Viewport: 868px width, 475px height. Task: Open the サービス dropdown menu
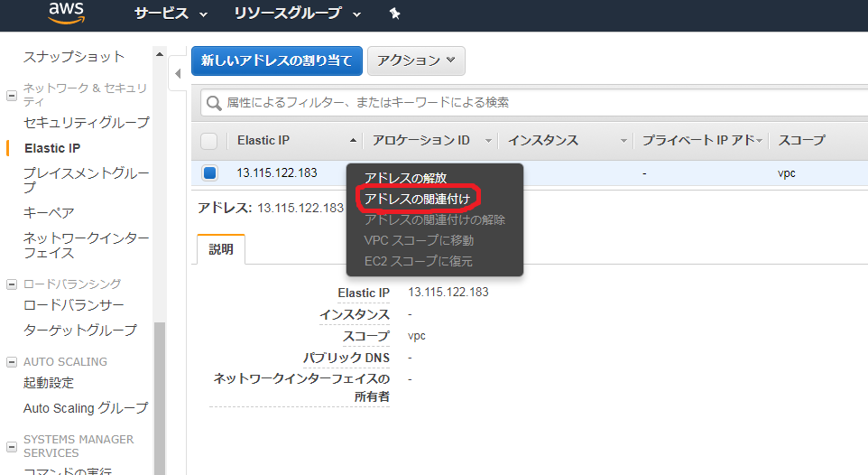171,14
